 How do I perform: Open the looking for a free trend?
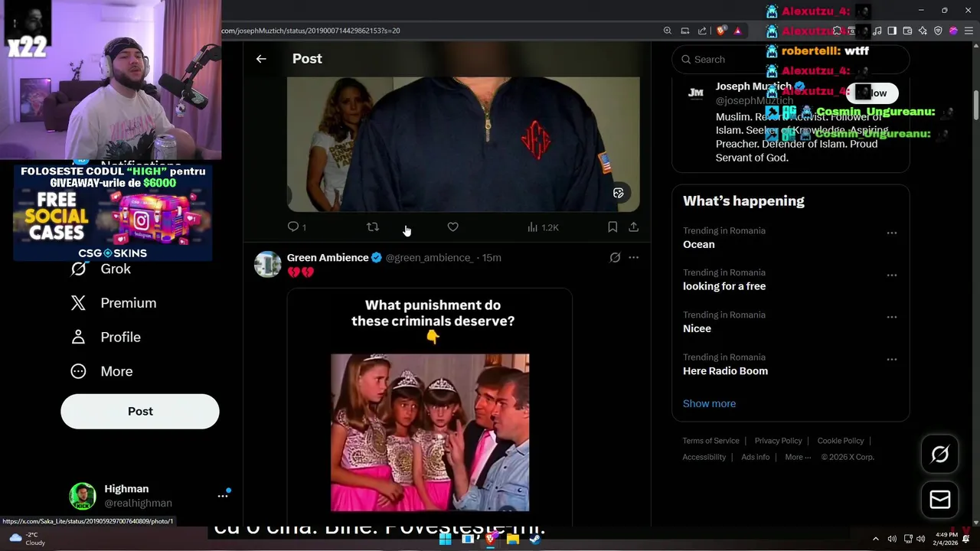tap(724, 286)
